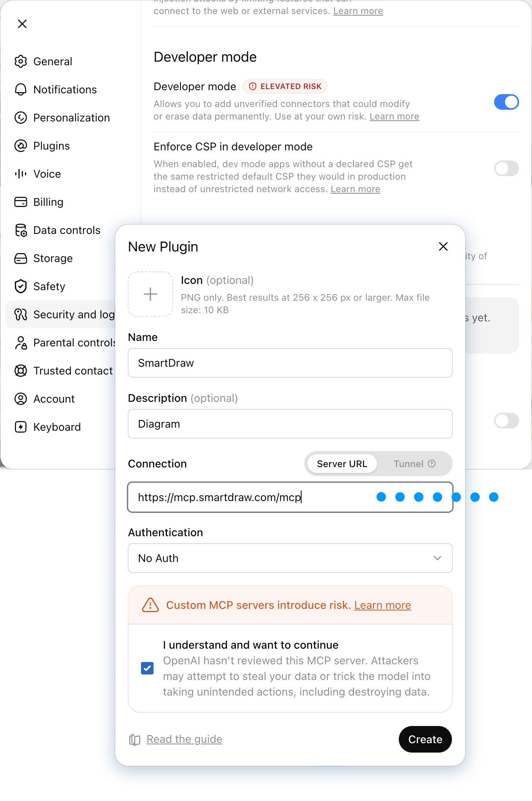Close the New Plugin dialog
The height and width of the screenshot is (801, 532).
443,246
